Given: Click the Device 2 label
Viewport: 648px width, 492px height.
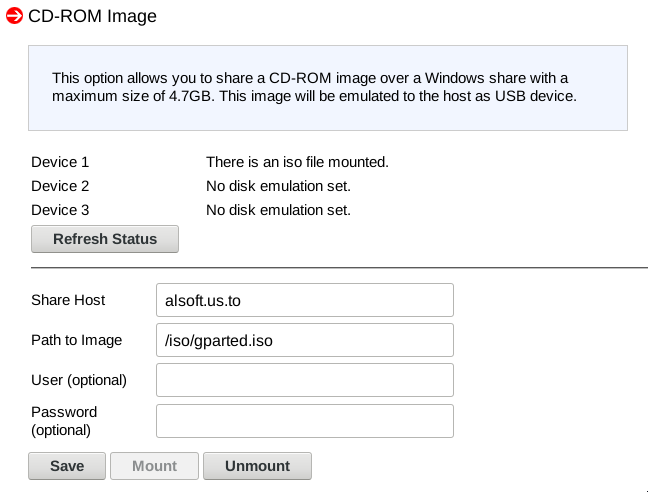Looking at the screenshot, I should point(60,186).
